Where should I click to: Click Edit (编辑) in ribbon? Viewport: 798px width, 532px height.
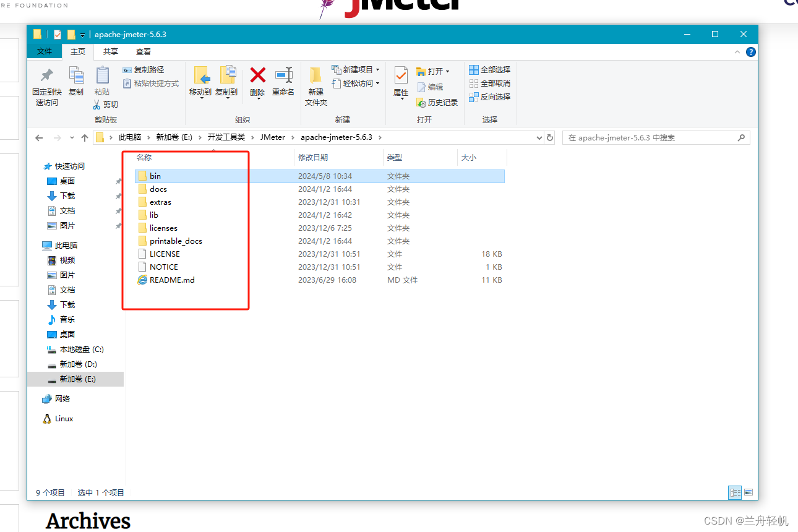[x=431, y=87]
